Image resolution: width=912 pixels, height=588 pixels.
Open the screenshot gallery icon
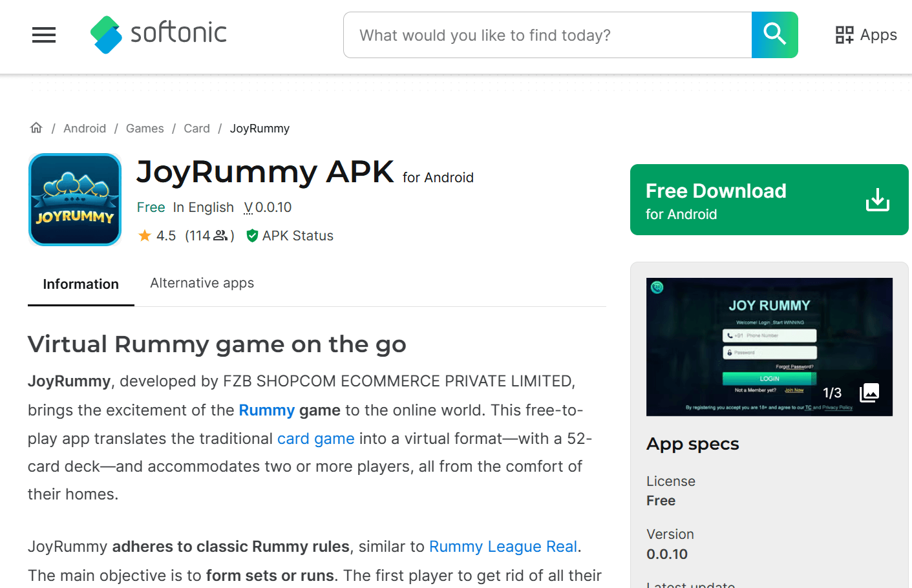pyautogui.click(x=869, y=392)
